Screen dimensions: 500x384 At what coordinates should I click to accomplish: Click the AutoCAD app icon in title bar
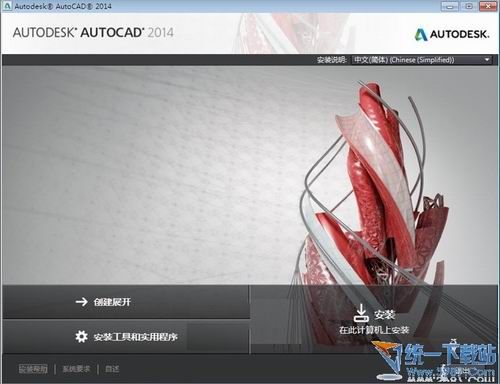(x=7, y=6)
